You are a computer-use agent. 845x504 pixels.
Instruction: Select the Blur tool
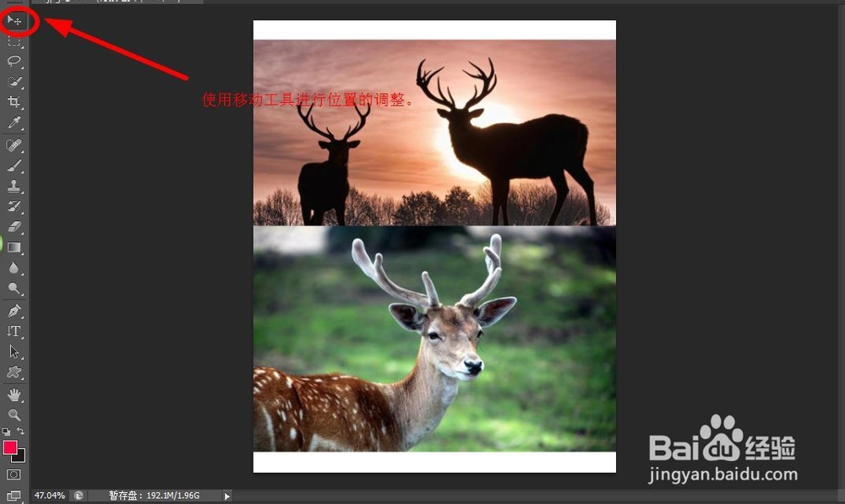(14, 268)
